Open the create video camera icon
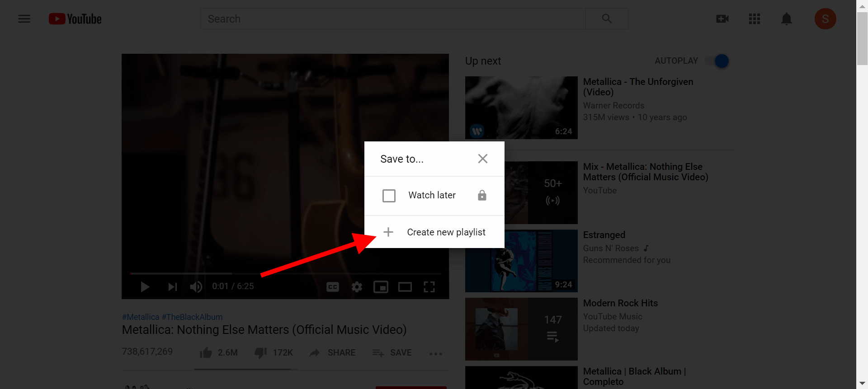 (x=722, y=19)
